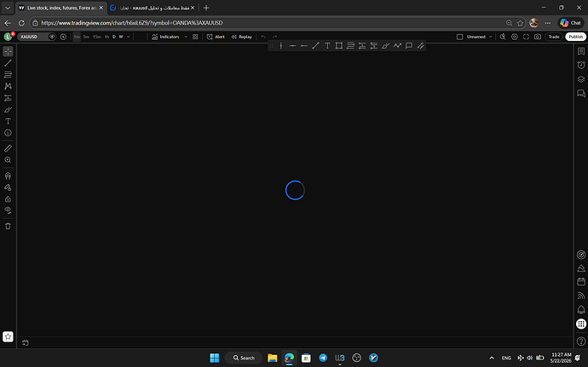Viewport: 588px width, 367px height.
Task: Select parallel channel tool in favorites toolbar
Action: click(x=420, y=46)
